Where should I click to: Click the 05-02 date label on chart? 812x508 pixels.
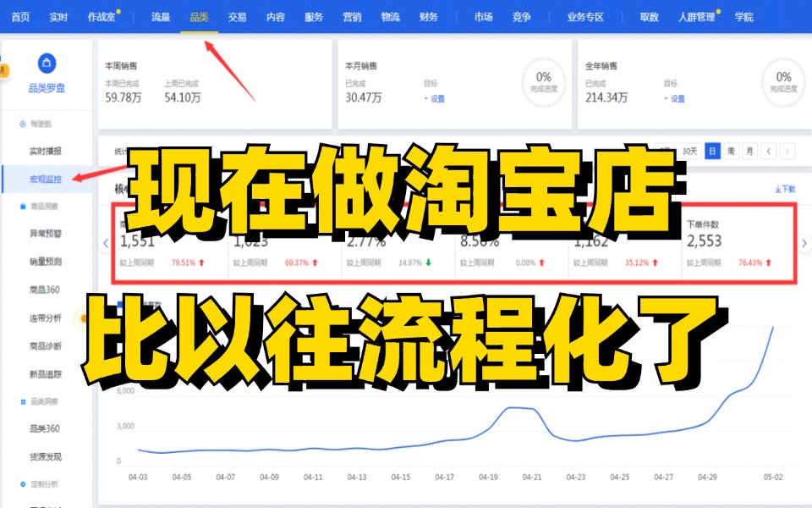tap(773, 477)
